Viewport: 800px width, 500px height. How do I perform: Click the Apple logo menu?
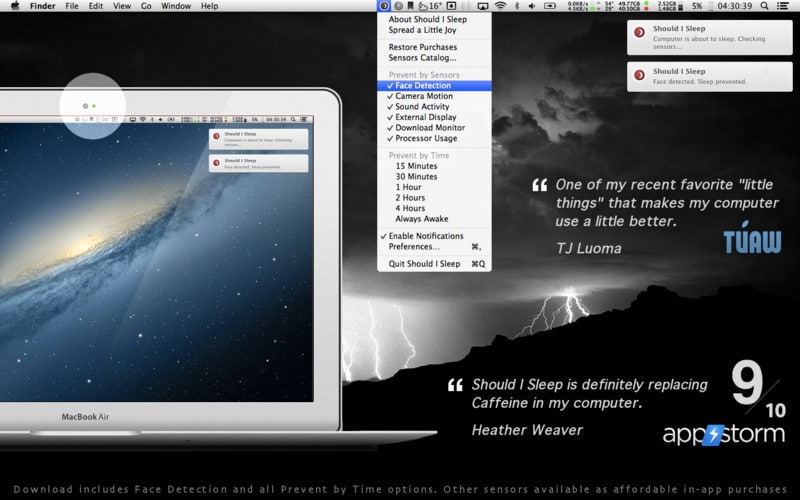[x=14, y=6]
